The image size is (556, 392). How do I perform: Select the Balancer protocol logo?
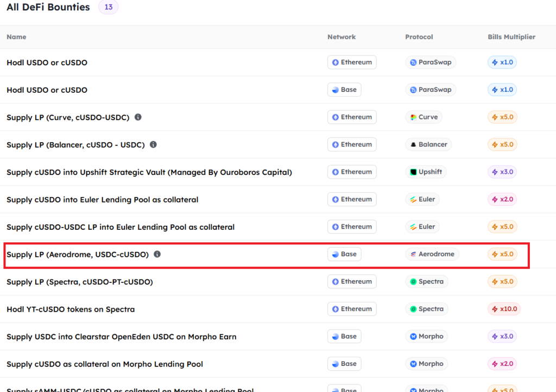coord(413,144)
